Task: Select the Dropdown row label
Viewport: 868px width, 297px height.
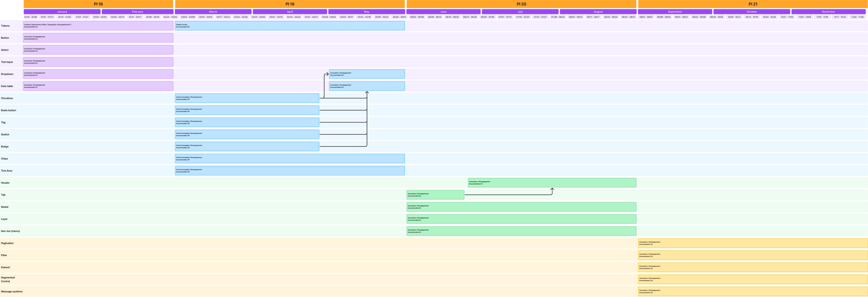Action: [7, 74]
